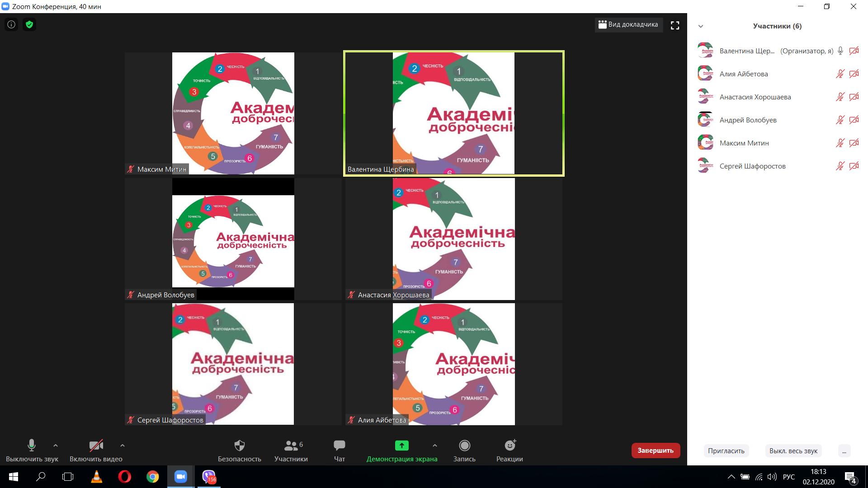
Task: Turn on your video
Action: pos(96,450)
